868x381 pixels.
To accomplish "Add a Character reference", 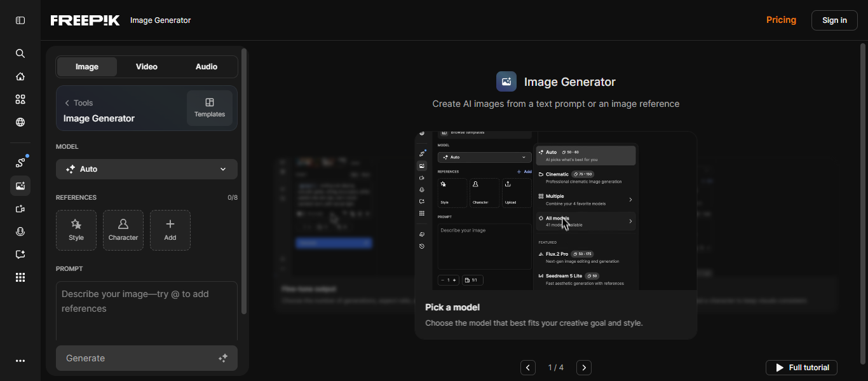I will point(123,230).
